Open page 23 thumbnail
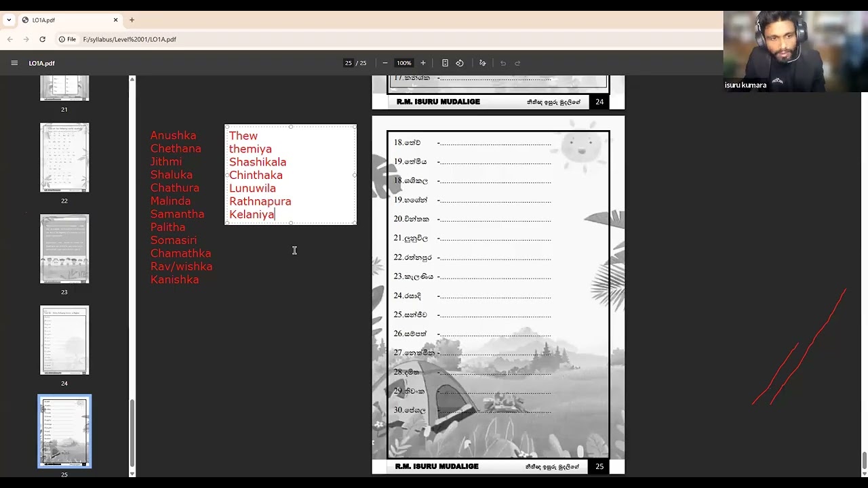This screenshot has width=868, height=488. 64,249
